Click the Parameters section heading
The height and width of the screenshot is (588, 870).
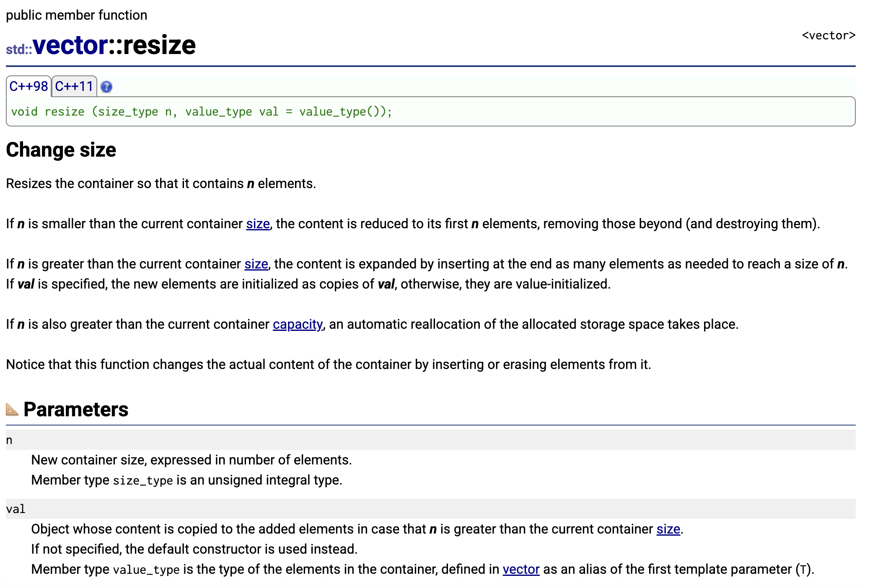tap(76, 409)
